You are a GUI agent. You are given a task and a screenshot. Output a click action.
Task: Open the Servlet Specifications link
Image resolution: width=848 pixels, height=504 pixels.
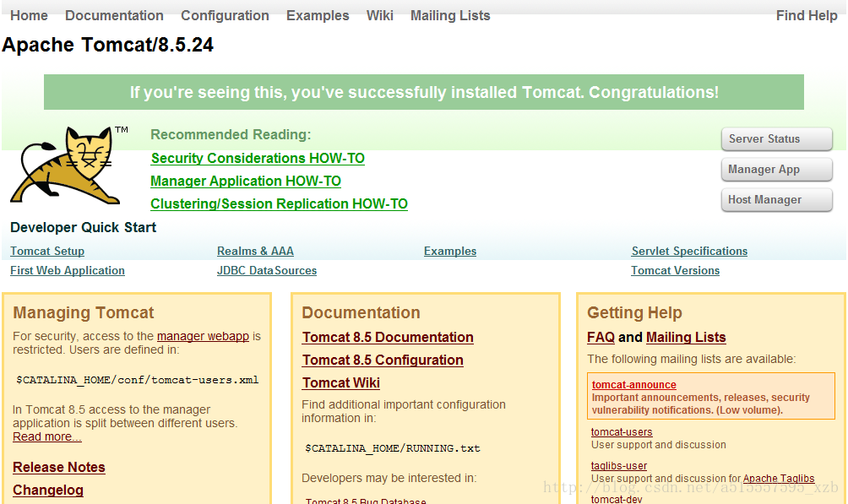689,252
